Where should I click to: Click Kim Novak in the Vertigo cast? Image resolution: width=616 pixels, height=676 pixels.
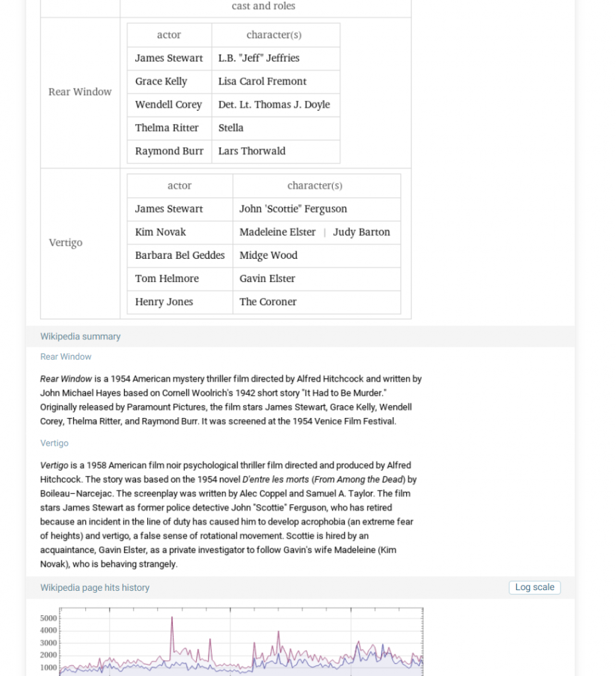coord(160,232)
